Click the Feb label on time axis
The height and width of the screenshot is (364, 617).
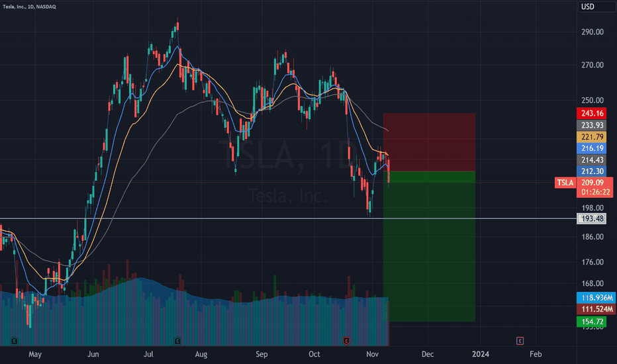pos(536,354)
